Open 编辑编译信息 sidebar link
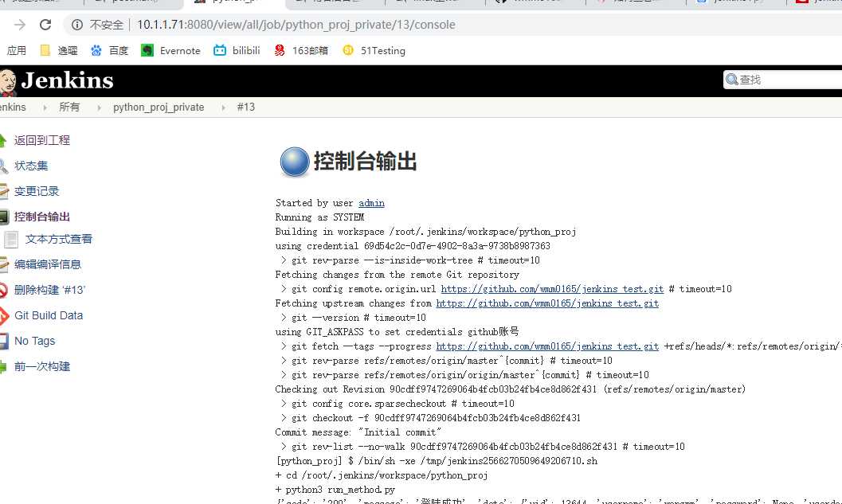Viewport: 842px width, 504px height. click(47, 264)
